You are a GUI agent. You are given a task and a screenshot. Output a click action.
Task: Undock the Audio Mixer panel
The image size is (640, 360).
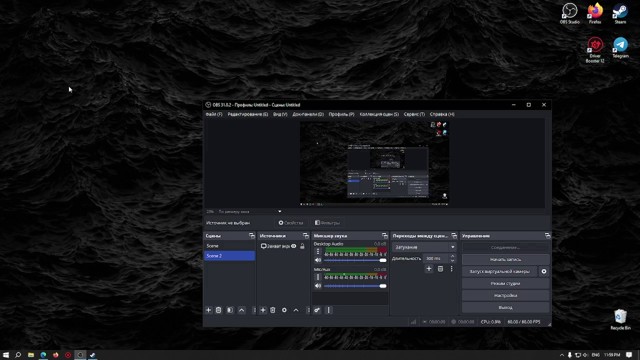click(x=384, y=236)
